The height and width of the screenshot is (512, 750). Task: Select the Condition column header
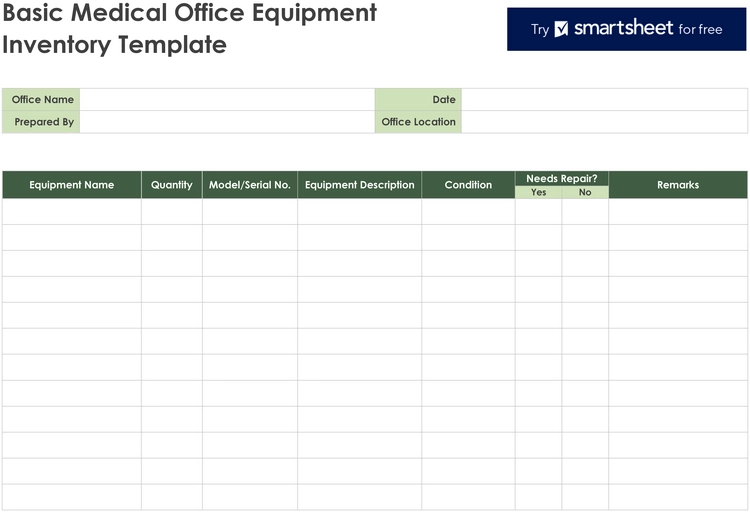point(468,185)
